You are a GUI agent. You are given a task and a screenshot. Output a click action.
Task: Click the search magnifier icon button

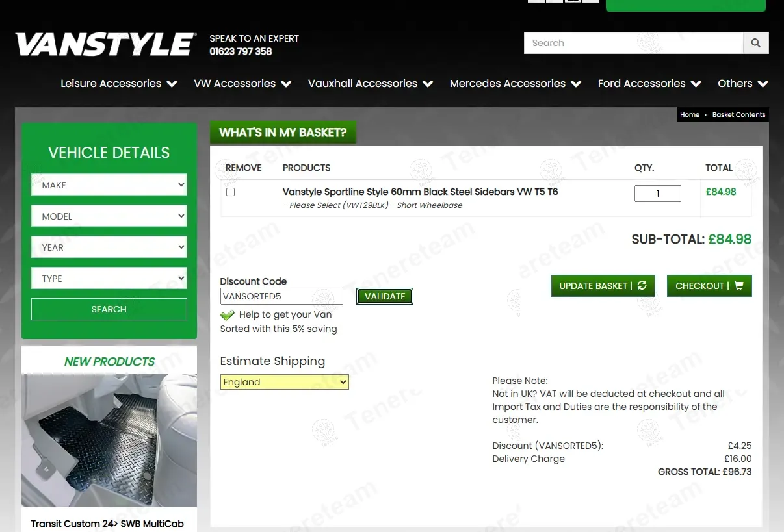click(755, 43)
